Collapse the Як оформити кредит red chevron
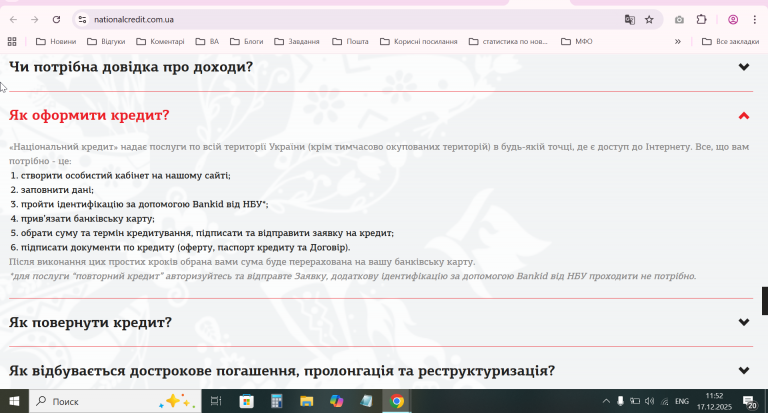The height and width of the screenshot is (413, 768). [x=744, y=116]
